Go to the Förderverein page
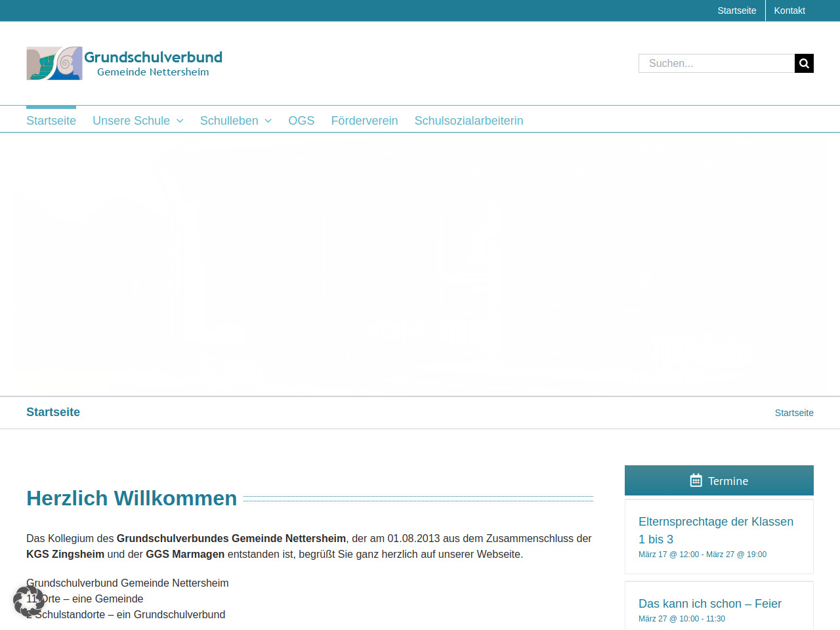 (x=364, y=121)
